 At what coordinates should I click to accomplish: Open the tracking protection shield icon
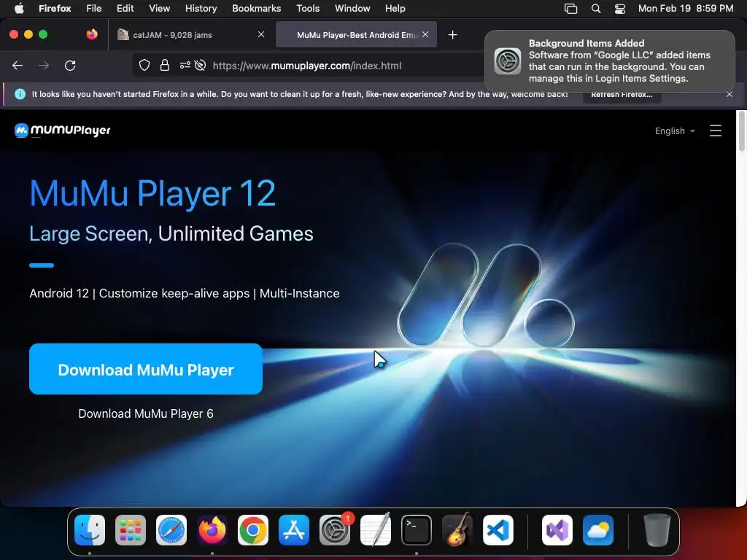click(x=144, y=65)
